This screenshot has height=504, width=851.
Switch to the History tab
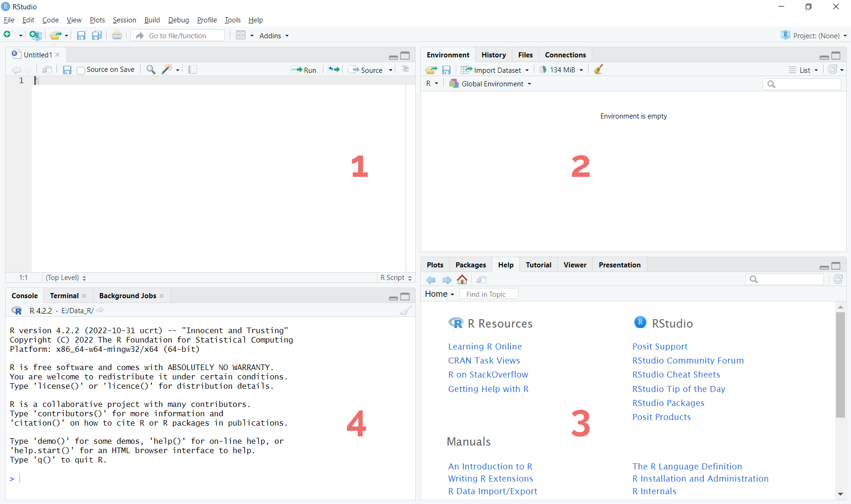click(x=493, y=55)
